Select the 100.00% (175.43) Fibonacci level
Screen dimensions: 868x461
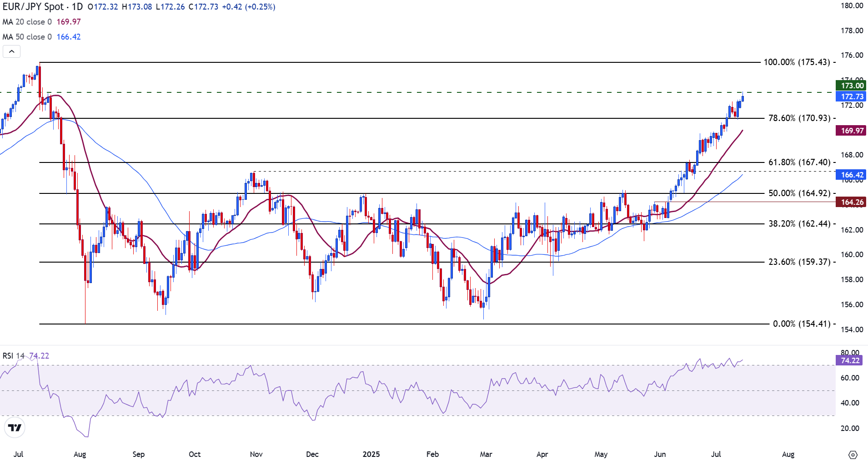pyautogui.click(x=797, y=62)
